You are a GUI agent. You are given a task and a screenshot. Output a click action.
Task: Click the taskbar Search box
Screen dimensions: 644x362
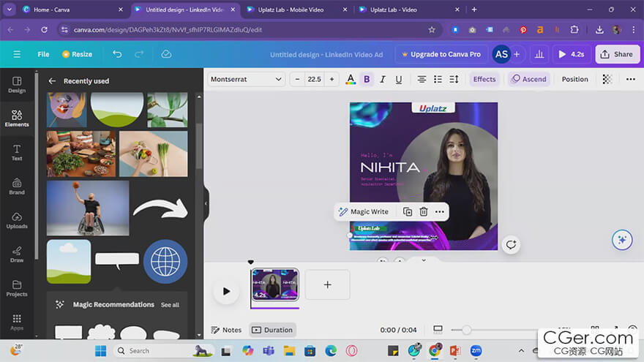[163, 351]
